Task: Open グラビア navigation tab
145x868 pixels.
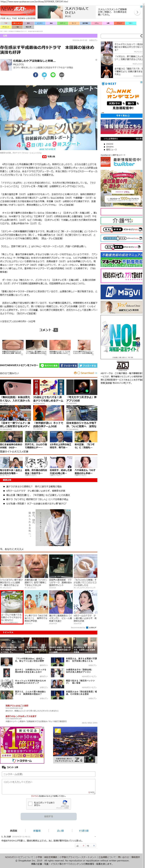Action: coord(119,23)
